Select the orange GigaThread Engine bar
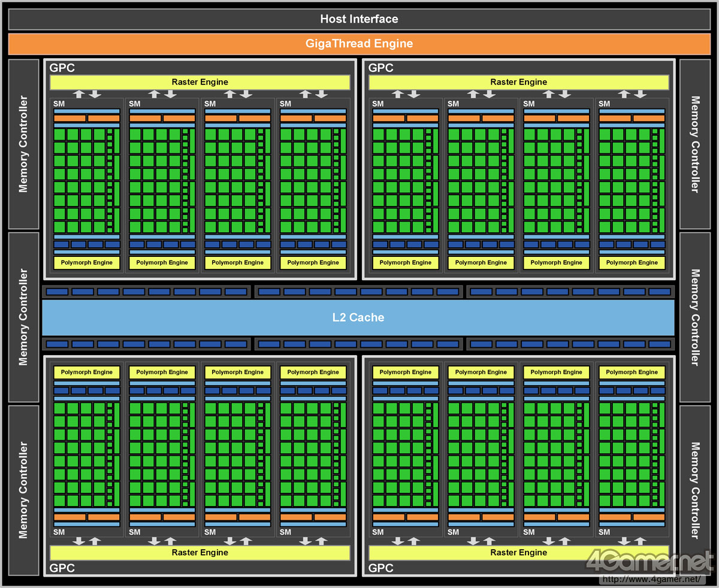 359,44
